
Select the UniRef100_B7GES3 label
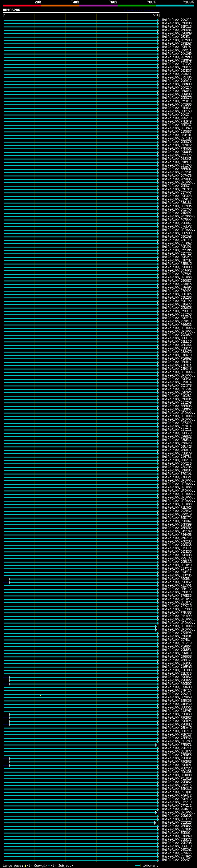(177, 596)
